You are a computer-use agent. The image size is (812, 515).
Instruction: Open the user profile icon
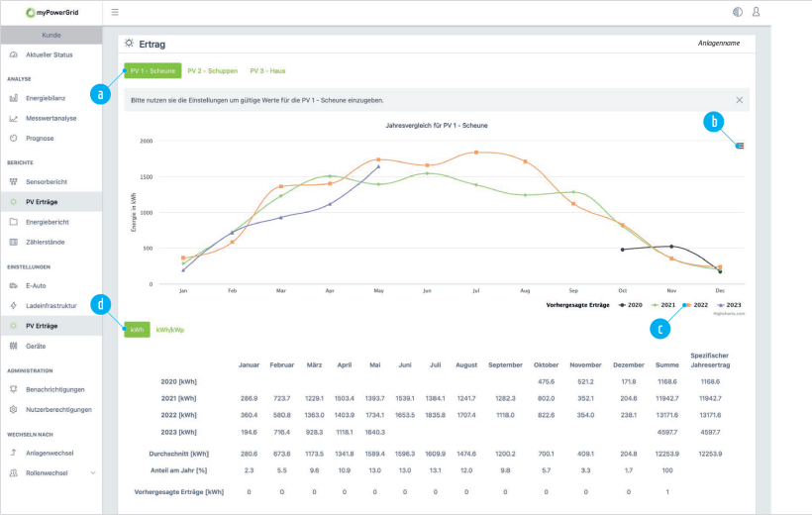tap(757, 13)
